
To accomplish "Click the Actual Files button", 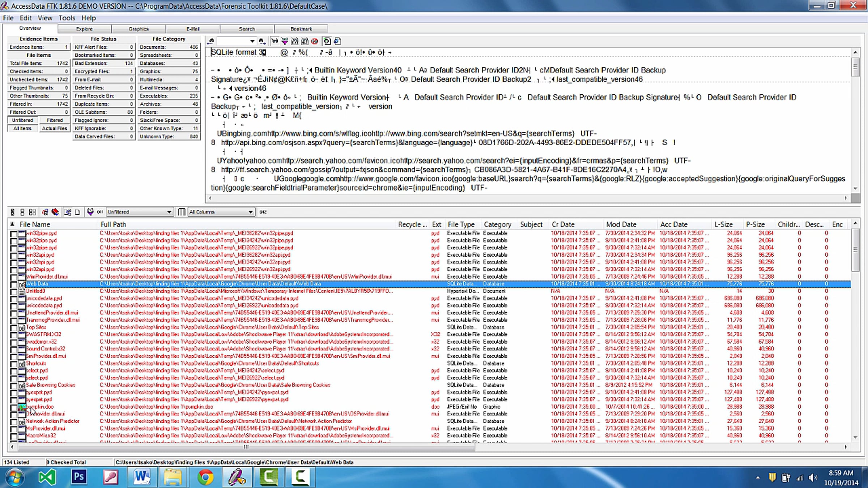I will pos(54,128).
